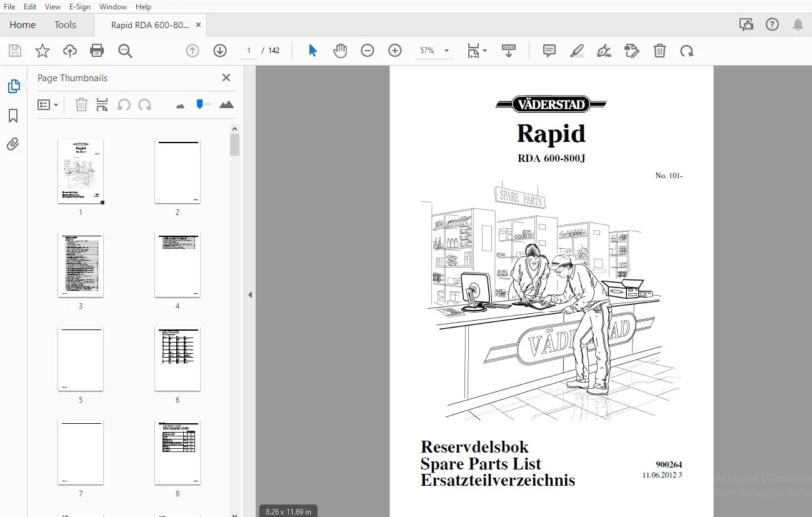Screen dimensions: 812x517
Task: Open the Window menu
Action: pos(113,7)
